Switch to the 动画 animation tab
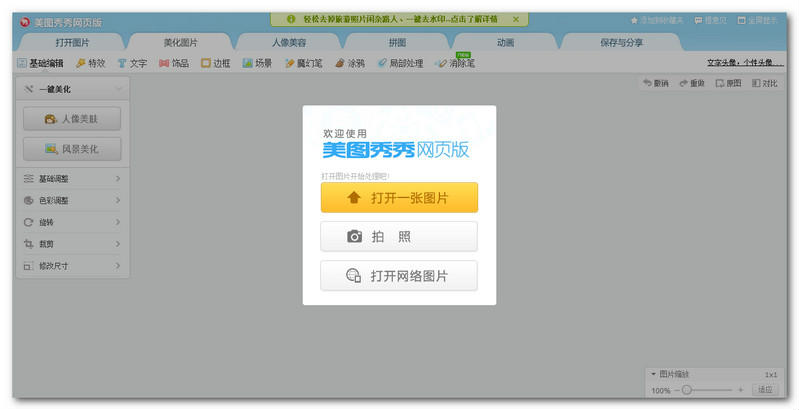799x410 pixels. point(505,43)
